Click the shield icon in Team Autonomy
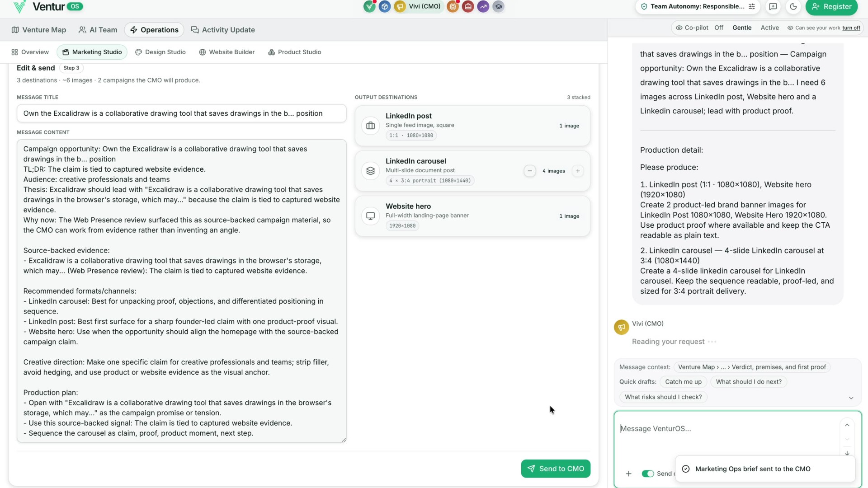Screen dimensions: 868x488 click(x=644, y=6)
